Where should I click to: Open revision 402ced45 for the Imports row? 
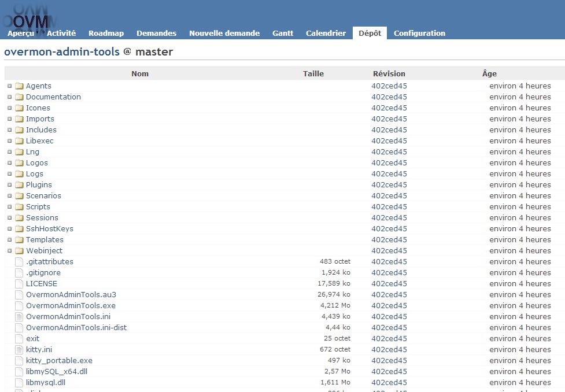389,119
